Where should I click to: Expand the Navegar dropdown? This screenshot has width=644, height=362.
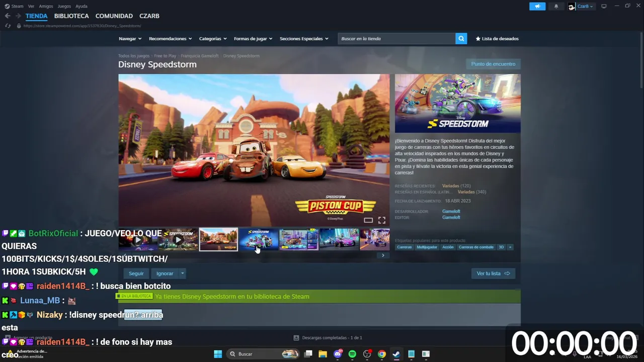coord(130,39)
